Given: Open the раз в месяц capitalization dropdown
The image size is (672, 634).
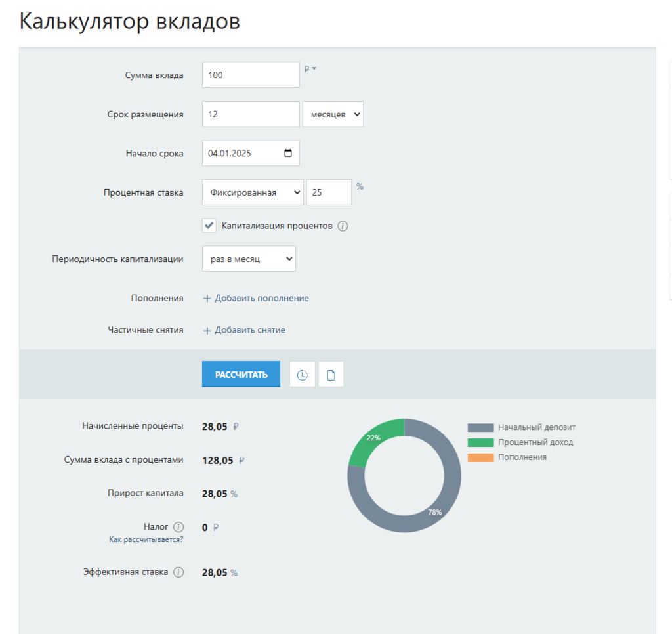Looking at the screenshot, I should point(249,258).
